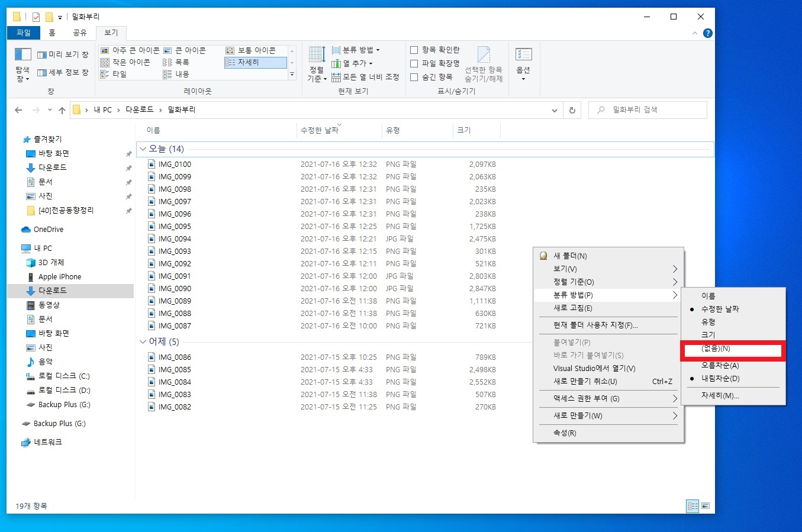Open the 탐색 창 navigation pane button
This screenshot has width=802, height=532.
(22, 65)
